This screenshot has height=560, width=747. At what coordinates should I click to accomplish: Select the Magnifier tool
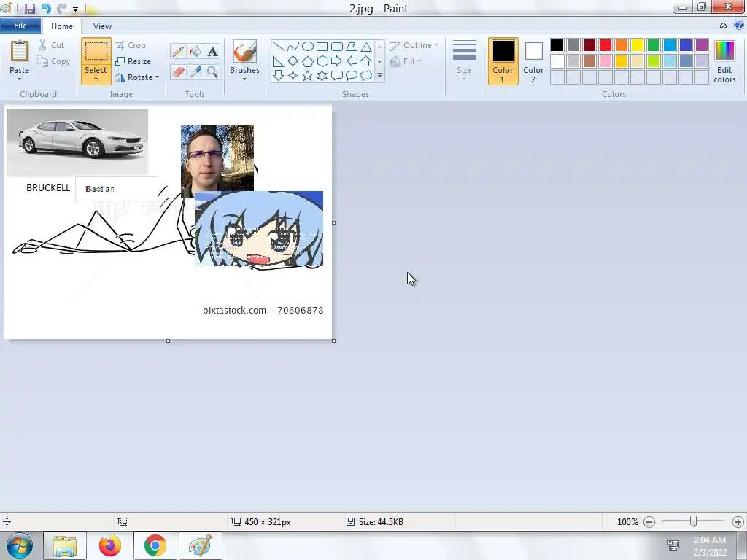212,72
